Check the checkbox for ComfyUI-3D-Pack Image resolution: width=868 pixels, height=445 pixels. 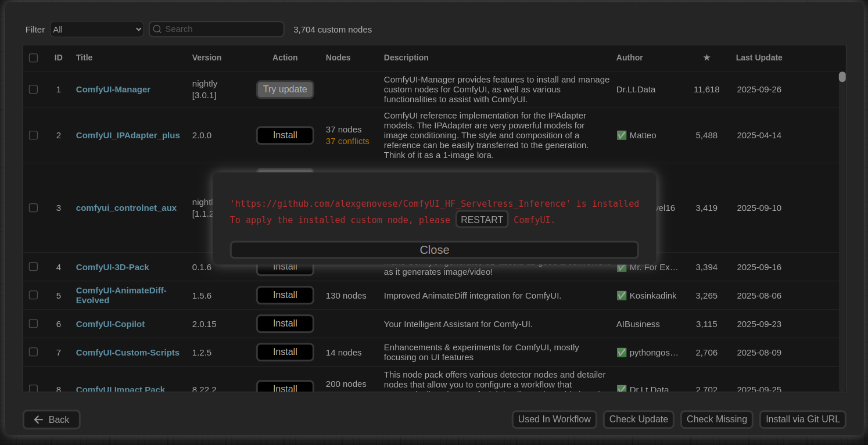click(33, 267)
